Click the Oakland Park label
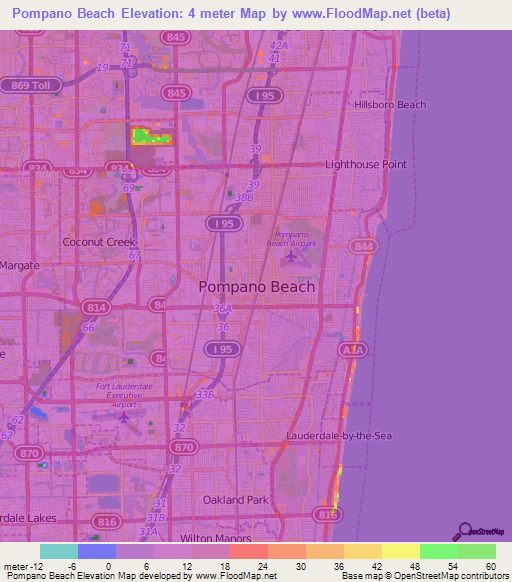 235,500
